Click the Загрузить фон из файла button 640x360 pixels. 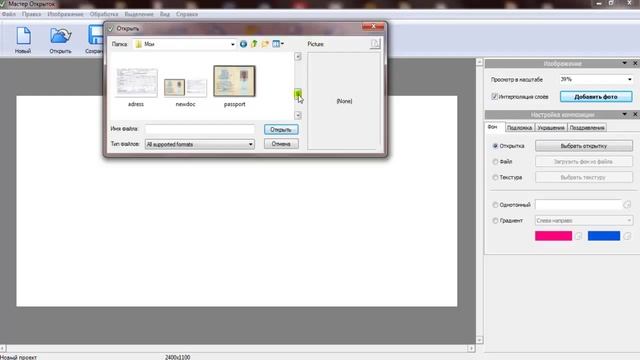click(x=584, y=162)
